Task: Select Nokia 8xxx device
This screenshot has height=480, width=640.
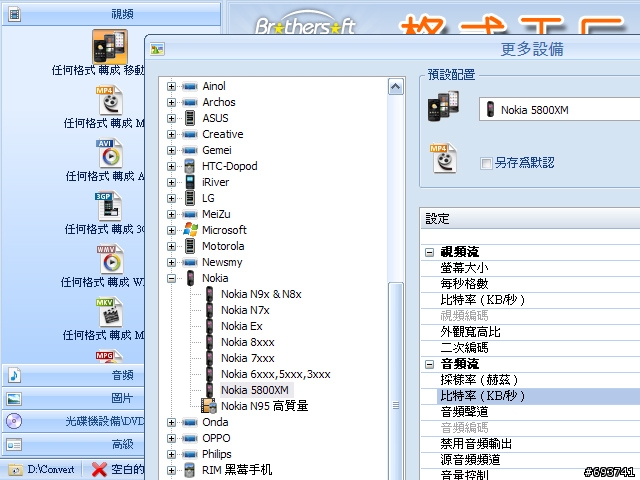Action: click(x=248, y=342)
